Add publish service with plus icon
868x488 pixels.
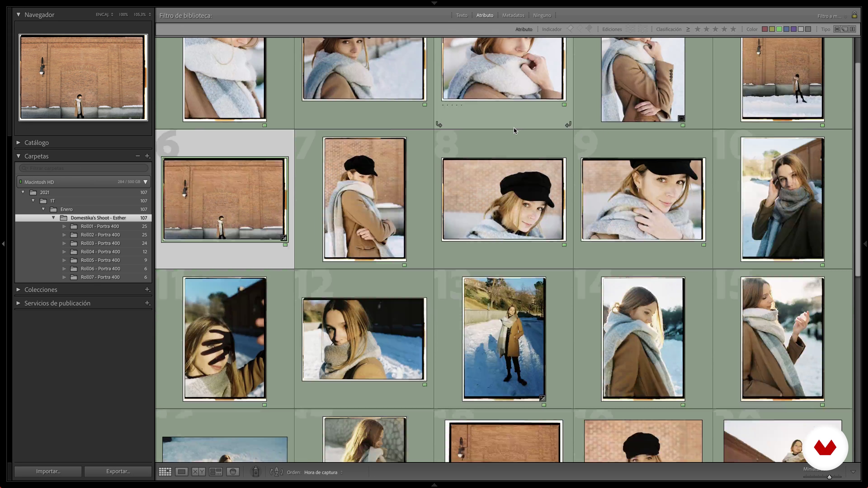pos(147,303)
